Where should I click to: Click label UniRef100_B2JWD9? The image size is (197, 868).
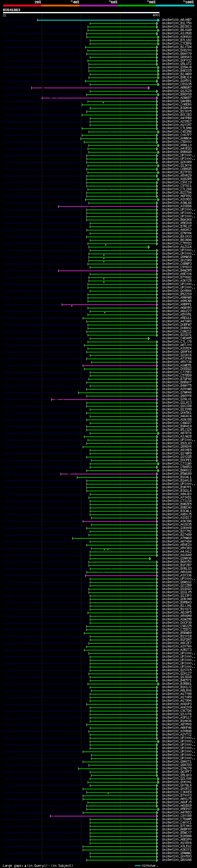[177, 74]
